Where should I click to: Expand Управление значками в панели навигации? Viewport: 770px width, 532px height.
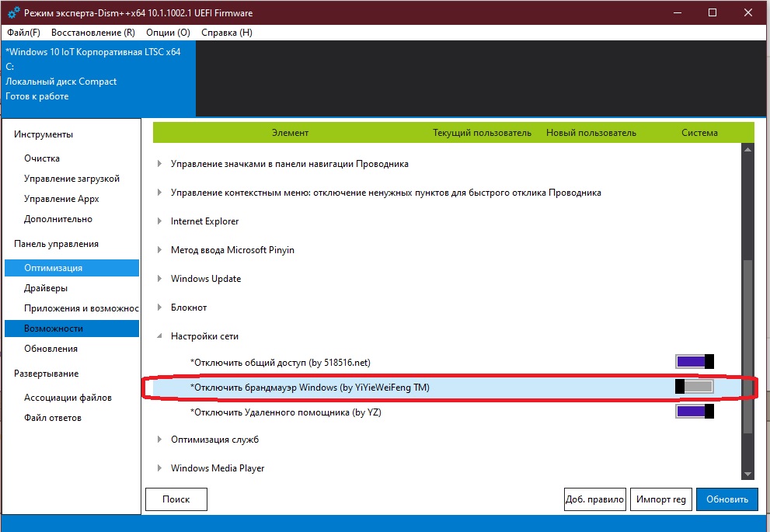pos(159,164)
